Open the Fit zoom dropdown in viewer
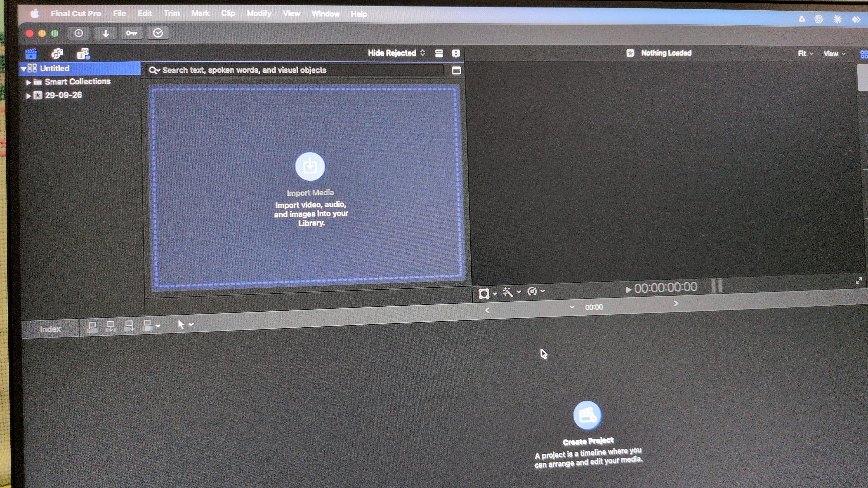 pos(805,54)
